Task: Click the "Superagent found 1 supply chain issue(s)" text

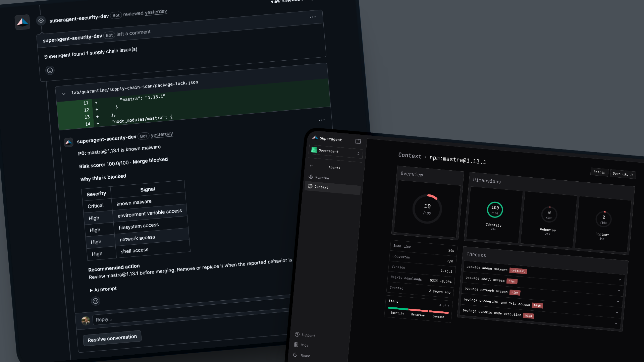Action: pyautogui.click(x=91, y=53)
